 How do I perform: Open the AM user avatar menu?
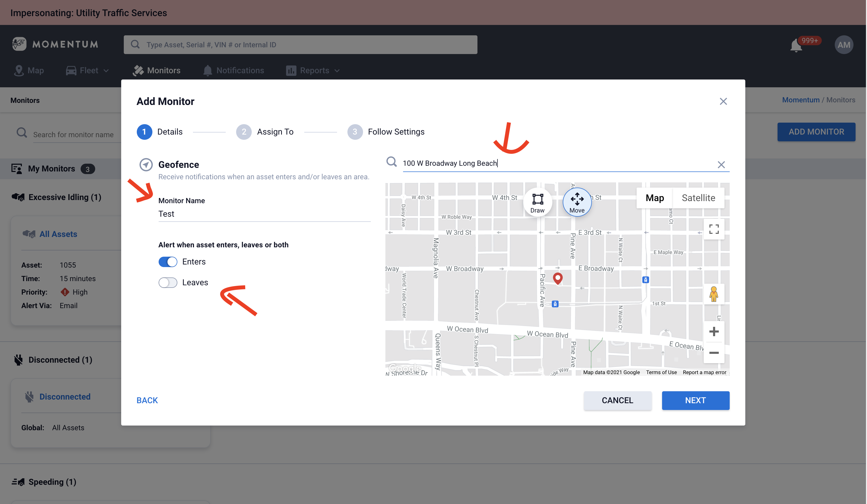(843, 45)
